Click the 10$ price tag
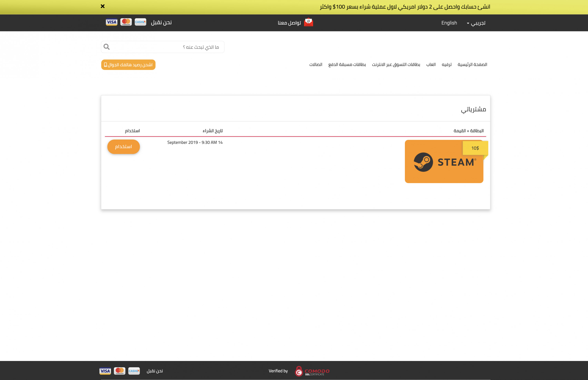The width and height of the screenshot is (588, 380). 475,148
